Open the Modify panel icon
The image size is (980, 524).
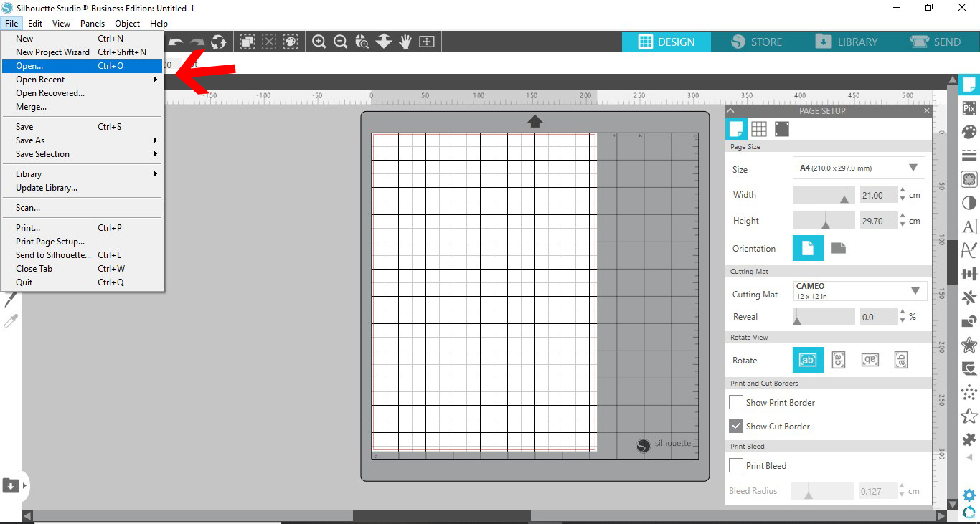tap(969, 321)
